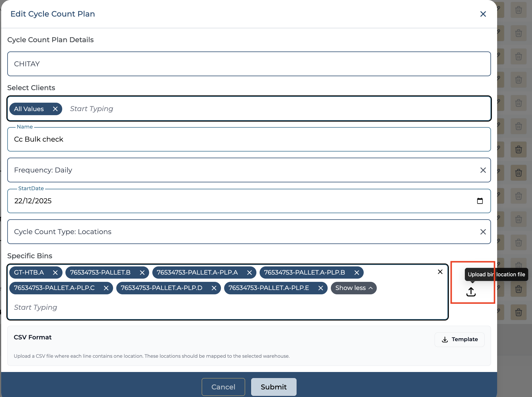Remove the 76534753-PALLET.A-PLP.B chip
Viewport: 532px width, 397px height.
point(357,273)
